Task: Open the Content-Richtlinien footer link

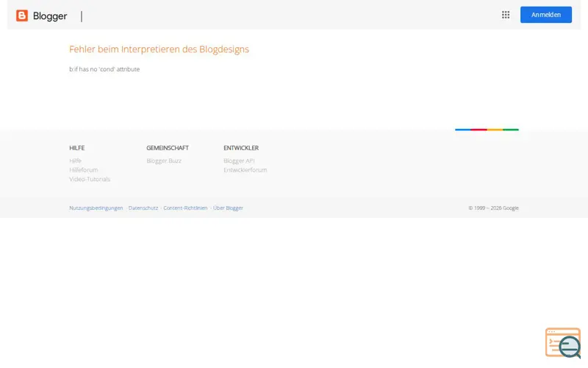Action: coord(185,208)
